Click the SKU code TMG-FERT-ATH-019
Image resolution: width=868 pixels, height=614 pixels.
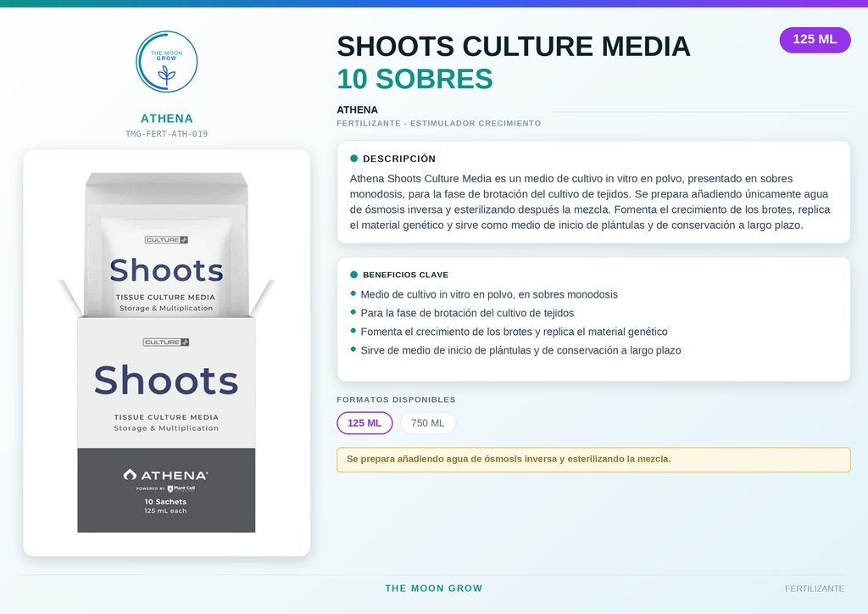point(167,134)
